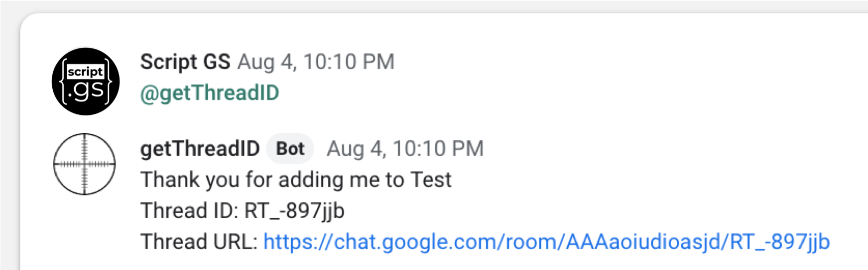
Task: Select the getThreadID bot sender name
Action: coord(200,149)
